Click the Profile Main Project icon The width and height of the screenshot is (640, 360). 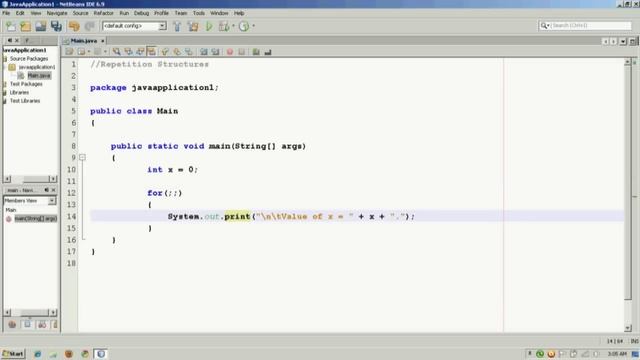click(244, 27)
